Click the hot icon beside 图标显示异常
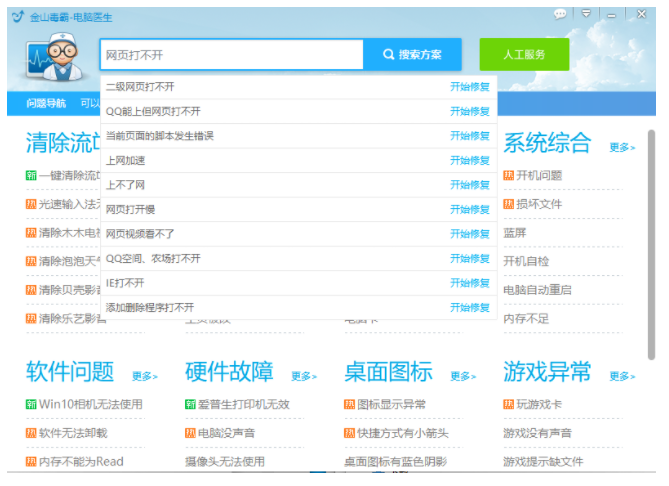669x486 pixels. (349, 405)
